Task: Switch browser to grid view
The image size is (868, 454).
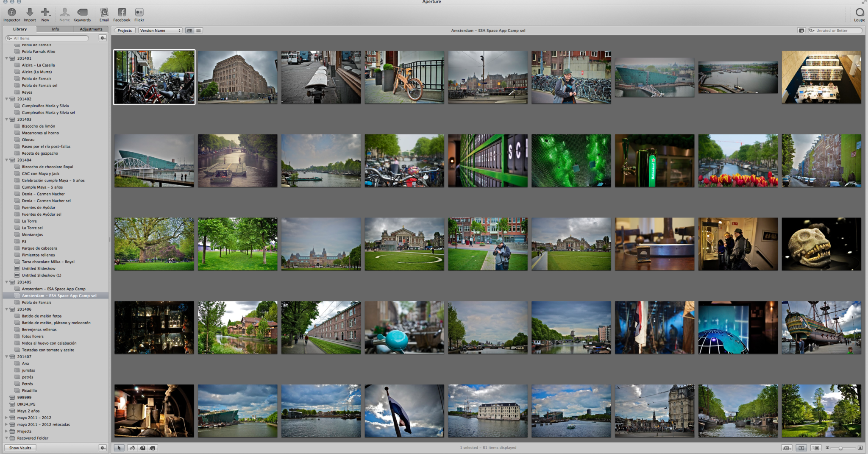Action: [190, 31]
